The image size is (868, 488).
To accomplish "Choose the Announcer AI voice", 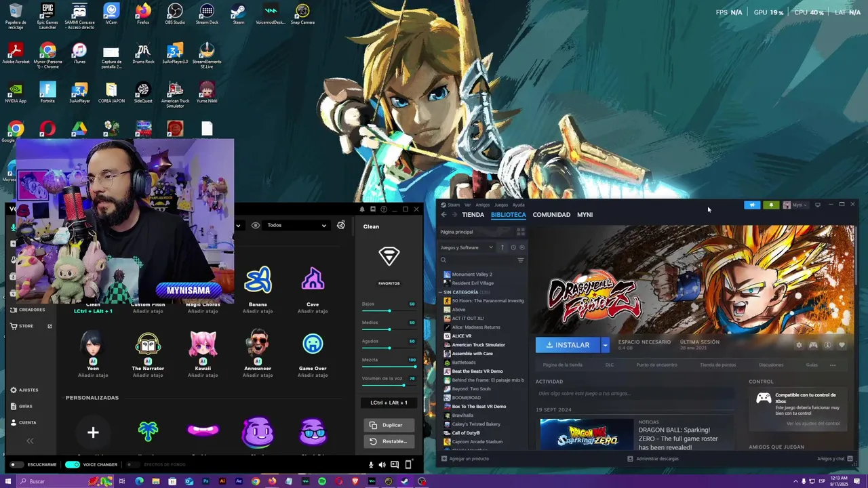I will pyautogui.click(x=258, y=344).
